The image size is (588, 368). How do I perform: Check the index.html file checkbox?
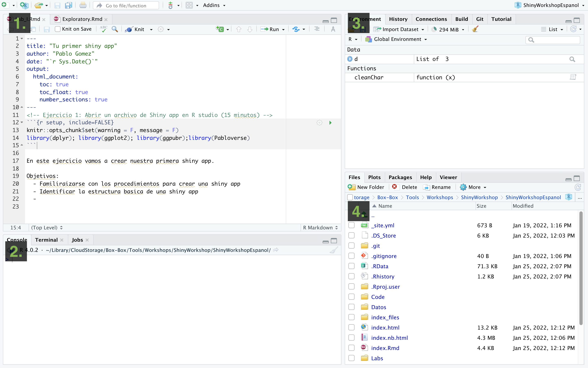pos(351,327)
